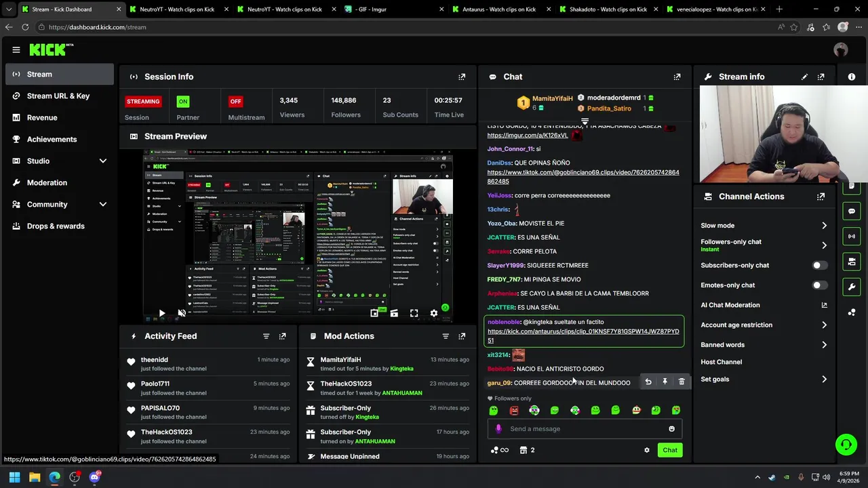Screen dimensions: 868x488
Task: Click the user avatar in top right
Action: point(841,49)
